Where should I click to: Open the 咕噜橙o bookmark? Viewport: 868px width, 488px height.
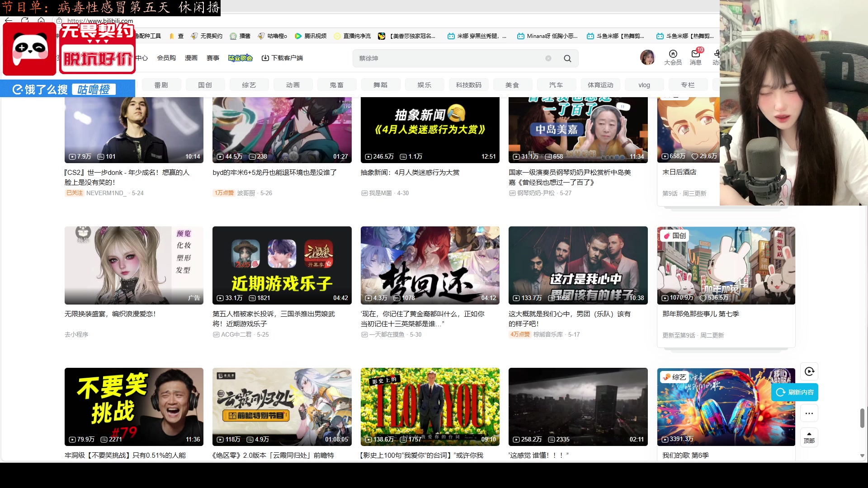[272, 36]
